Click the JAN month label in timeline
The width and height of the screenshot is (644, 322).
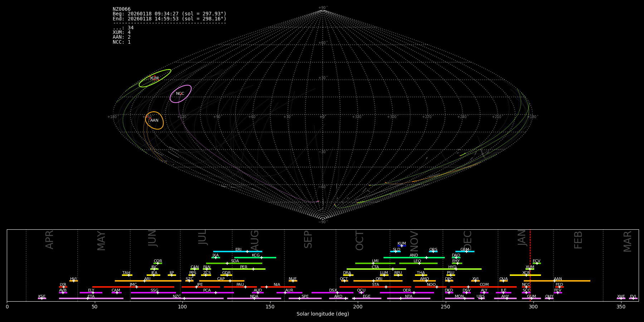point(522,238)
